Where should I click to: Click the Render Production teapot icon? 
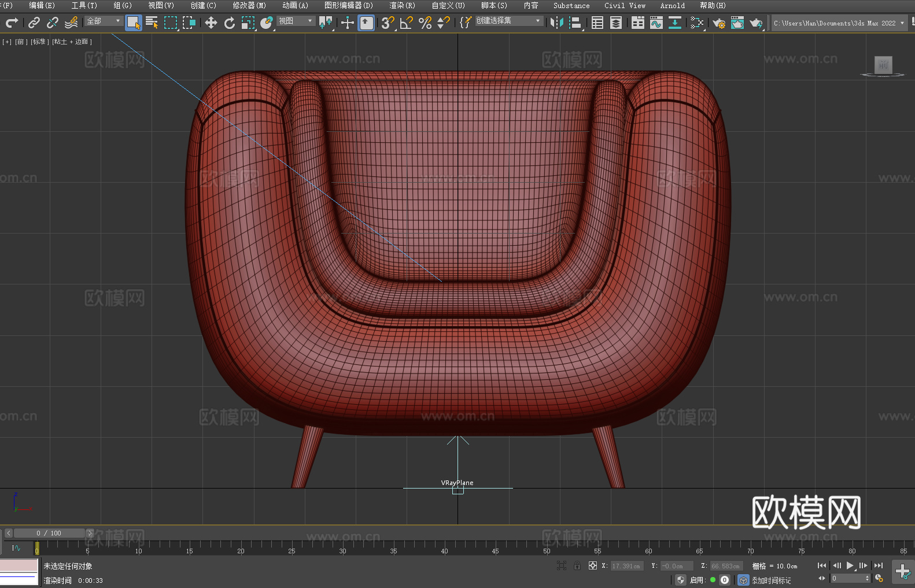pyautogui.click(x=756, y=23)
